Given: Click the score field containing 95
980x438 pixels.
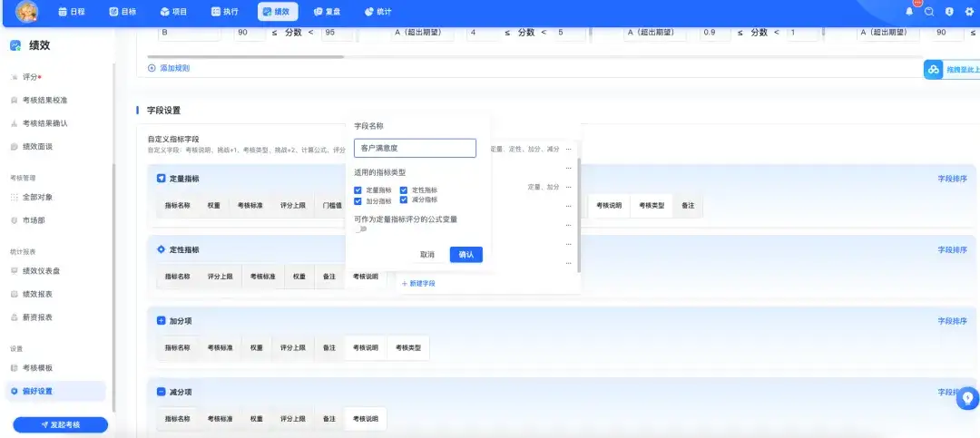Looking at the screenshot, I should pos(337,33).
